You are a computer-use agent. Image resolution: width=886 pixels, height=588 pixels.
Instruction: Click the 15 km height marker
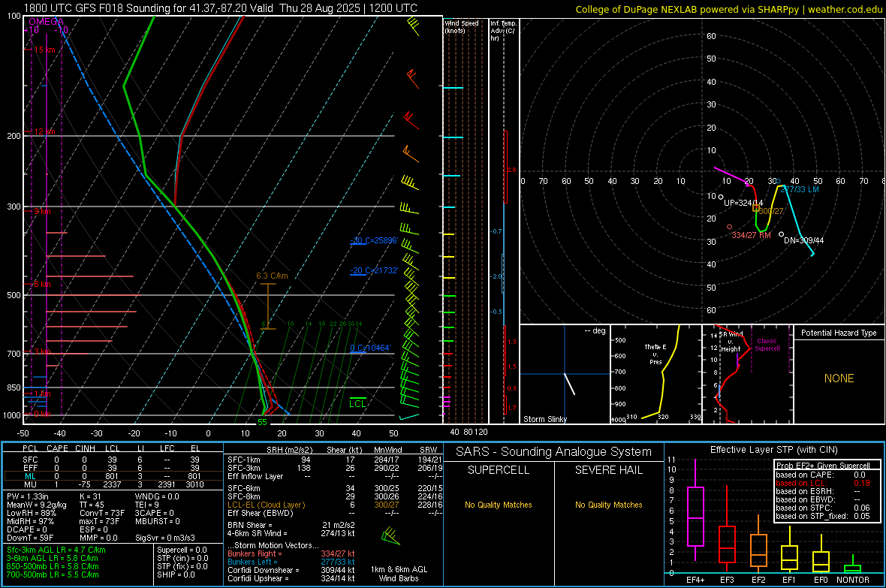(44, 50)
